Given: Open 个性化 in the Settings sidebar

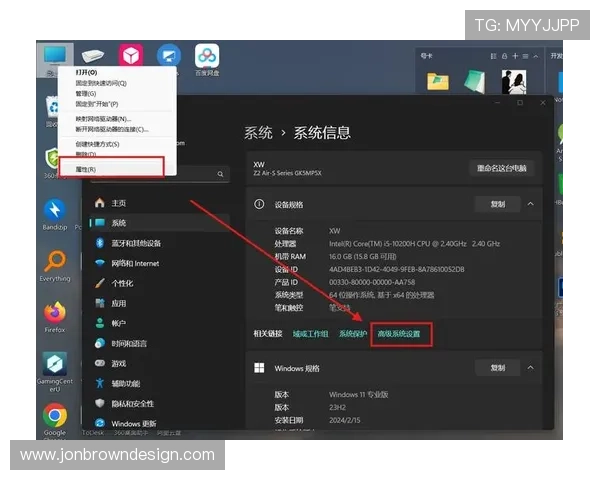Looking at the screenshot, I should (159, 283).
